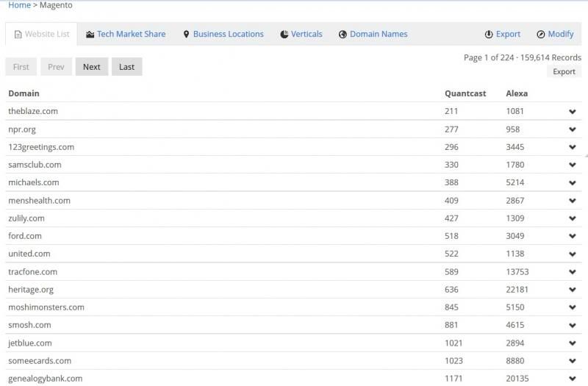Click the smosh.com domain
The height and width of the screenshot is (386, 588).
(x=29, y=325)
